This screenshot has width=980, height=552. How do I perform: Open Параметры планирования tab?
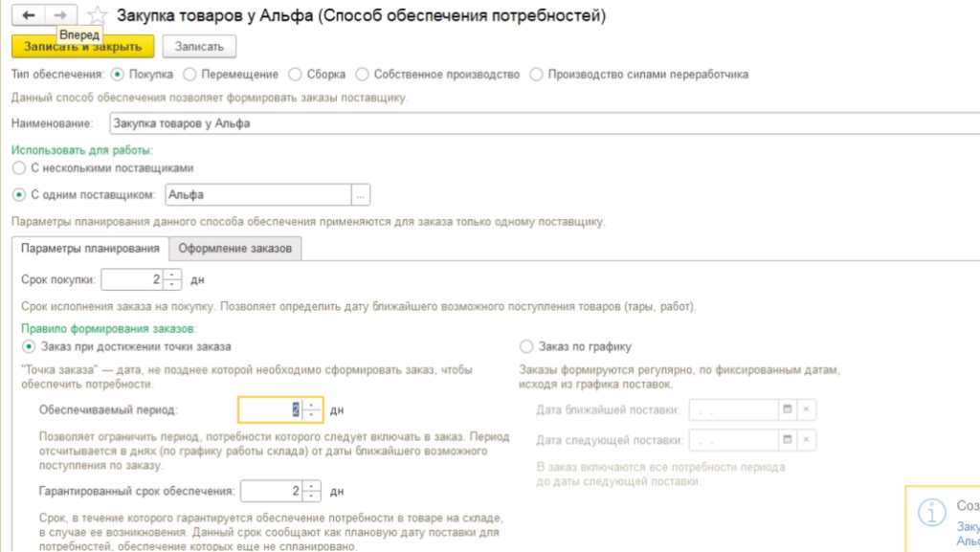[x=90, y=249]
